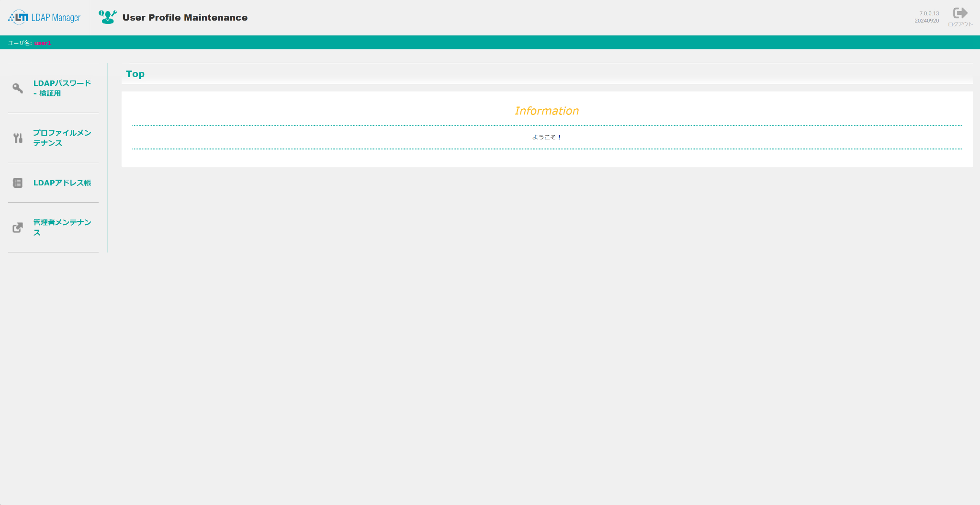Click the version number 7.0.0.13
This screenshot has width=980, height=505.
click(x=929, y=13)
